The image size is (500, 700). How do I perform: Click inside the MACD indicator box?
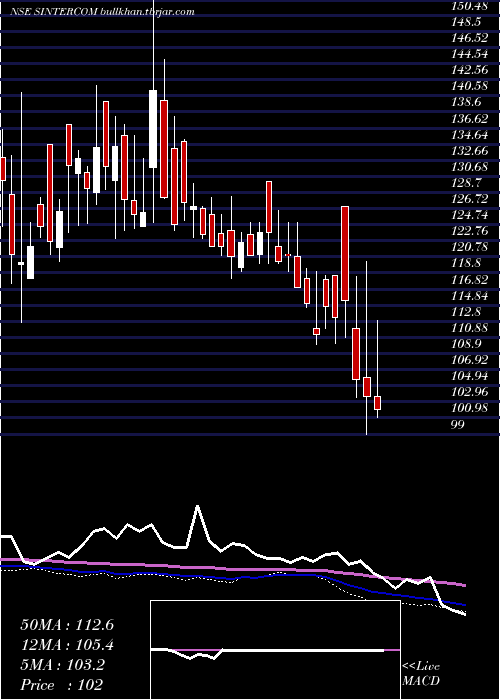click(x=275, y=650)
